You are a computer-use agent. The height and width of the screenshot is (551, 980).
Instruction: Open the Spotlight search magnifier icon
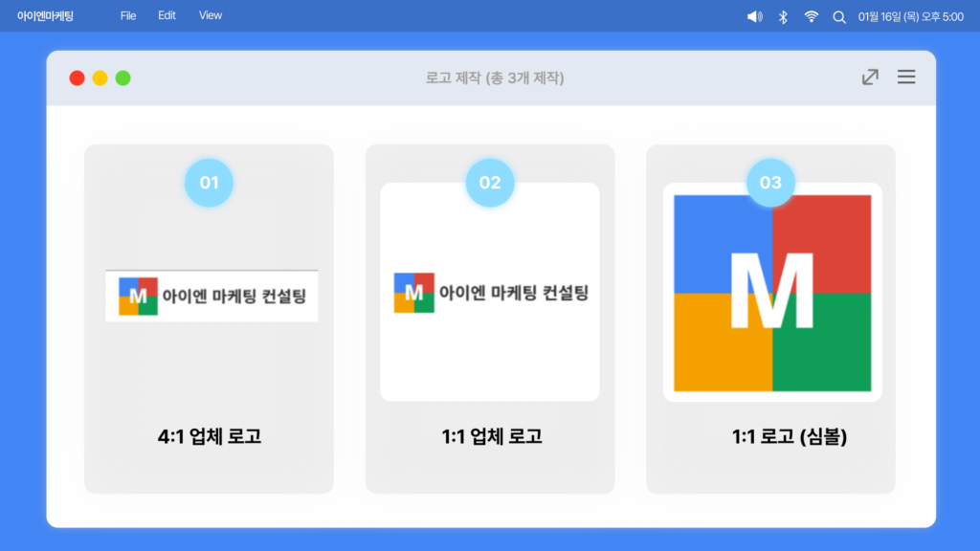(839, 17)
